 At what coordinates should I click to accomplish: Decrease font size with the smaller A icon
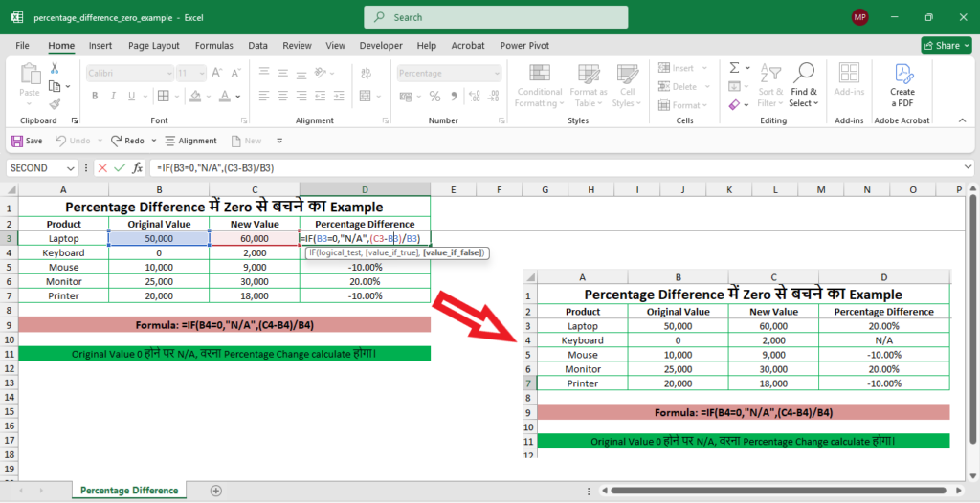click(x=234, y=73)
